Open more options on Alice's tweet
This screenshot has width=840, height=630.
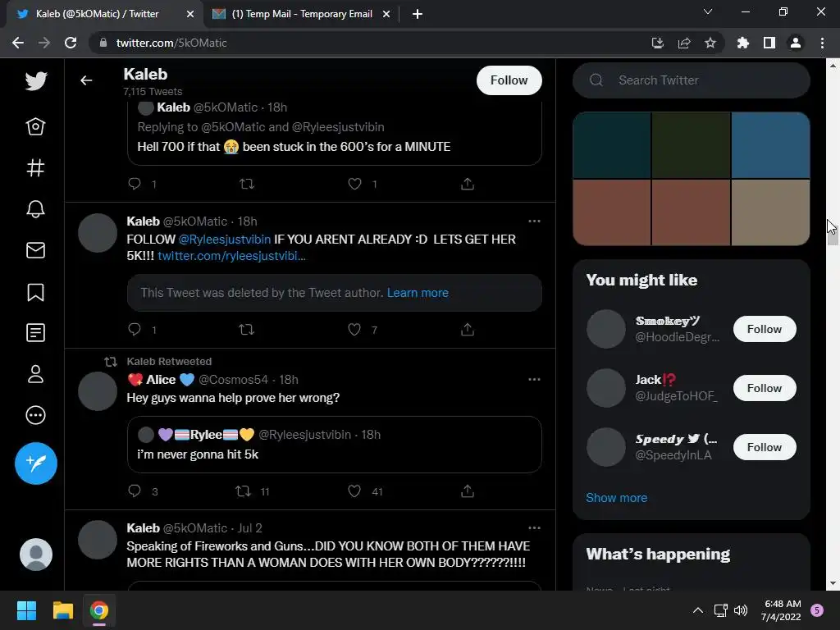[534, 379]
